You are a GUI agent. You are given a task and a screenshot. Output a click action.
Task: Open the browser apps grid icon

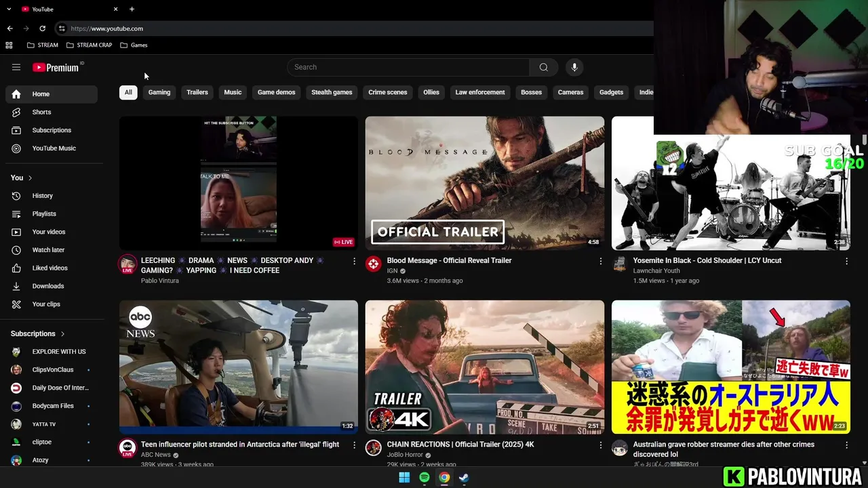(x=9, y=45)
